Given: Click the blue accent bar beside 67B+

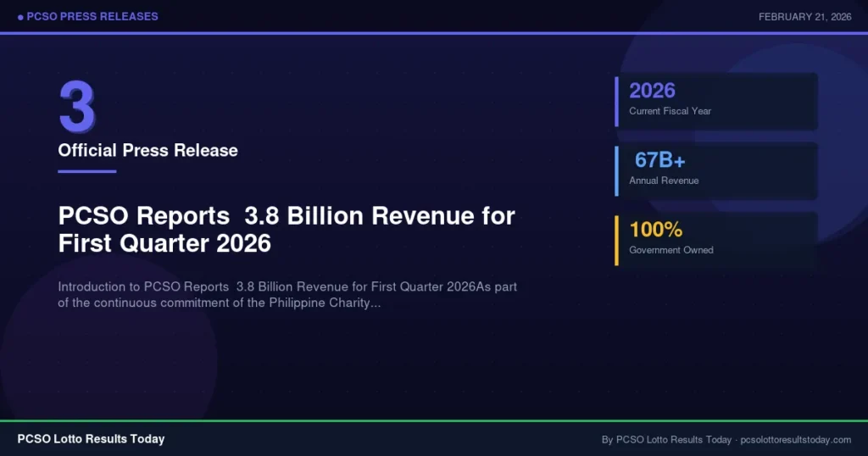Looking at the screenshot, I should point(616,170).
